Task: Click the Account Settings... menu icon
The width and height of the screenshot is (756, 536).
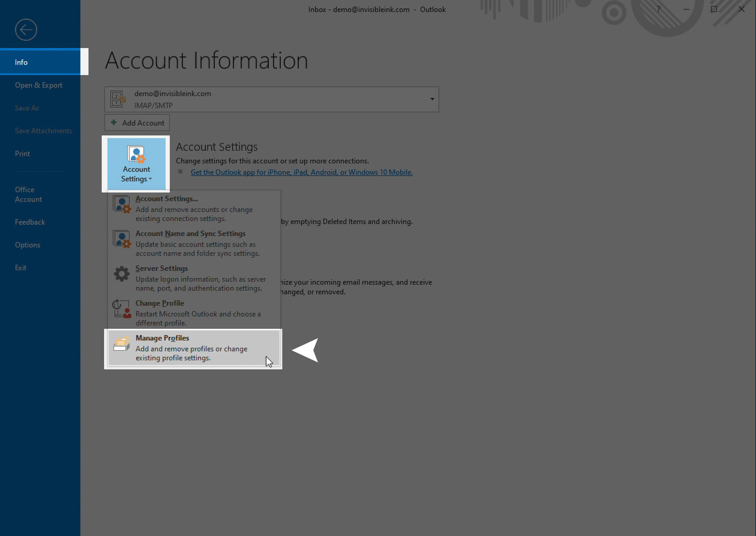Action: [x=121, y=204]
